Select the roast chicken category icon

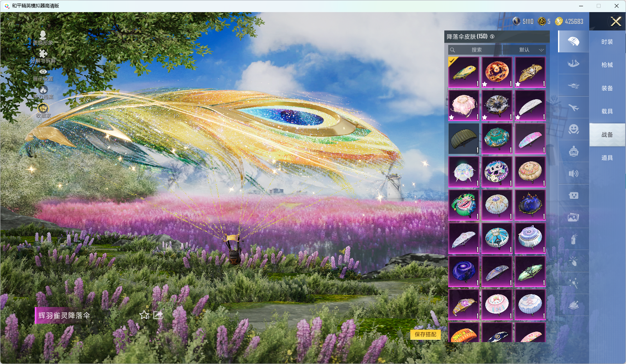click(x=573, y=305)
